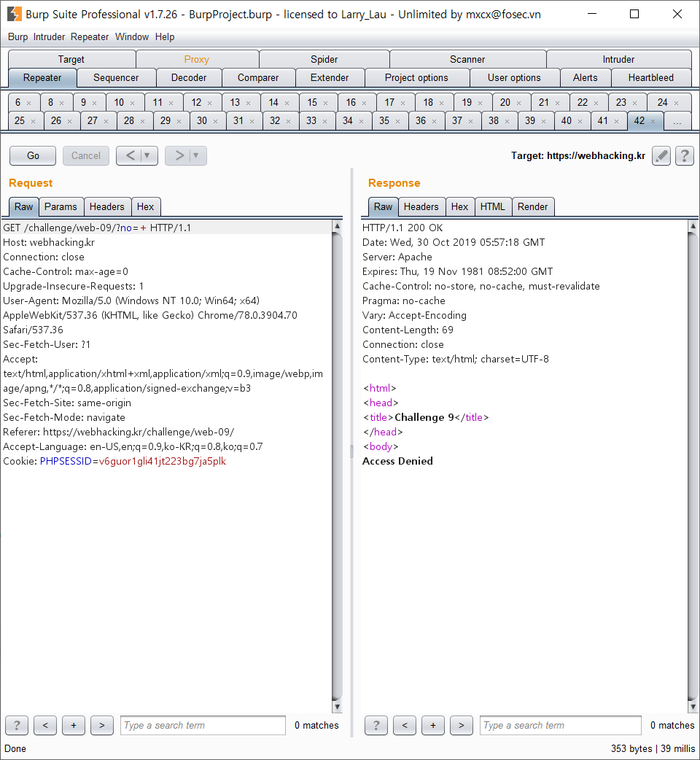The height and width of the screenshot is (760, 700).
Task: Open the Repeater help question mark icon
Action: click(x=685, y=156)
